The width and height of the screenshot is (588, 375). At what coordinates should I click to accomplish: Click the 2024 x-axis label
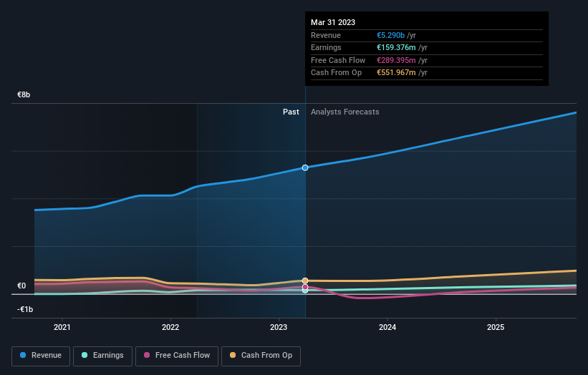(387, 327)
